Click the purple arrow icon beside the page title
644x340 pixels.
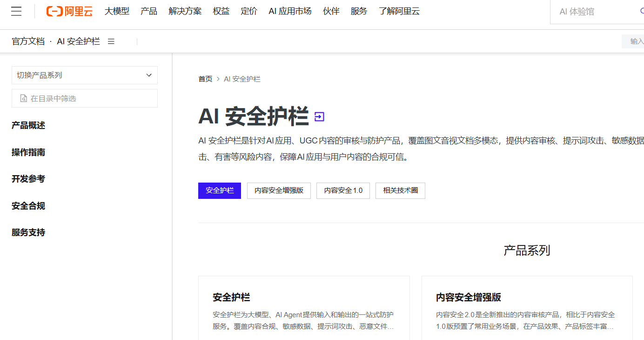(319, 117)
